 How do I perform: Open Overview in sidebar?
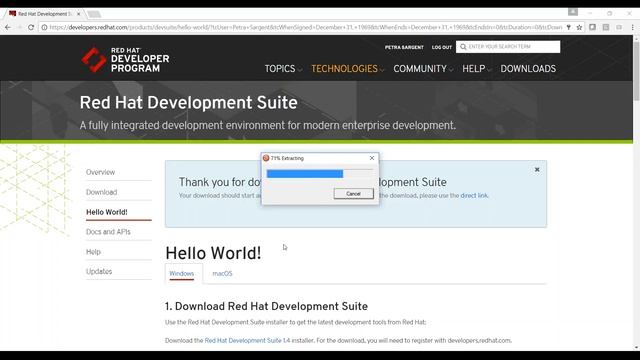tap(100, 172)
